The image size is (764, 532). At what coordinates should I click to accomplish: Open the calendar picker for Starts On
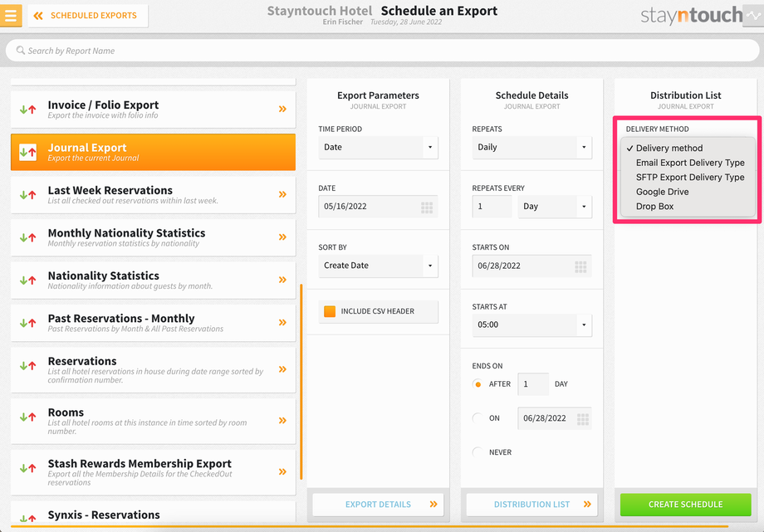click(x=580, y=267)
